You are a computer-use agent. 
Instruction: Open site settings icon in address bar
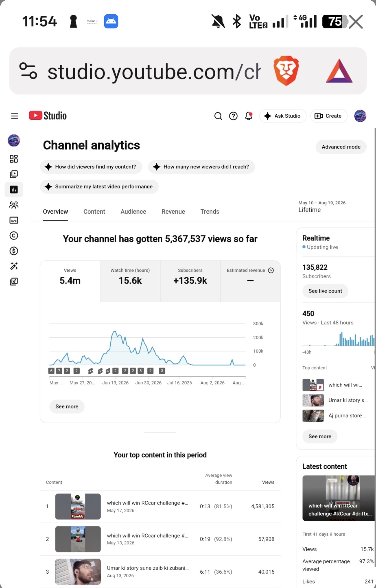[x=28, y=71]
